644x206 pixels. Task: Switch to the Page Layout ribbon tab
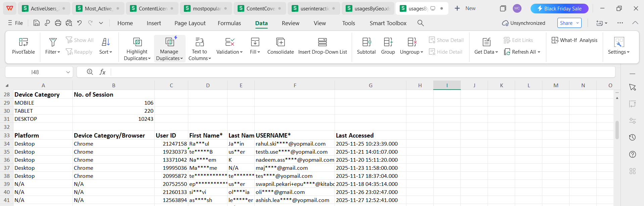[190, 23]
